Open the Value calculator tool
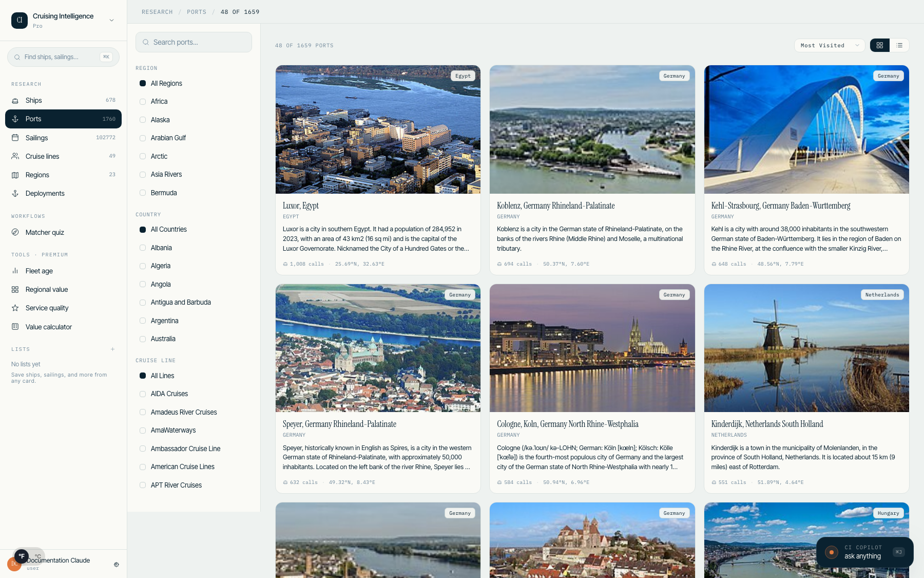Screen dimensions: 924x578 63,327
